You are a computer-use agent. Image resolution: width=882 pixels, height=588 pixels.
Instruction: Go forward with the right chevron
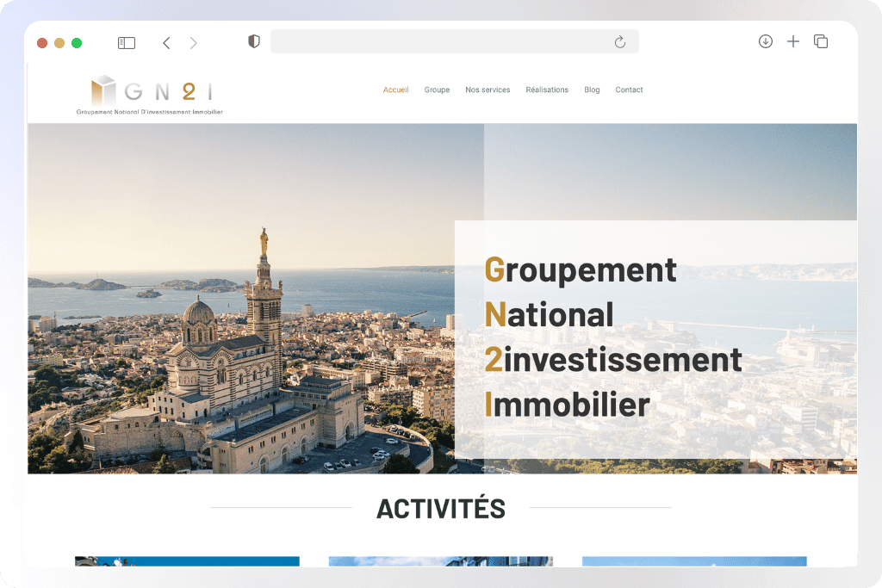(194, 43)
